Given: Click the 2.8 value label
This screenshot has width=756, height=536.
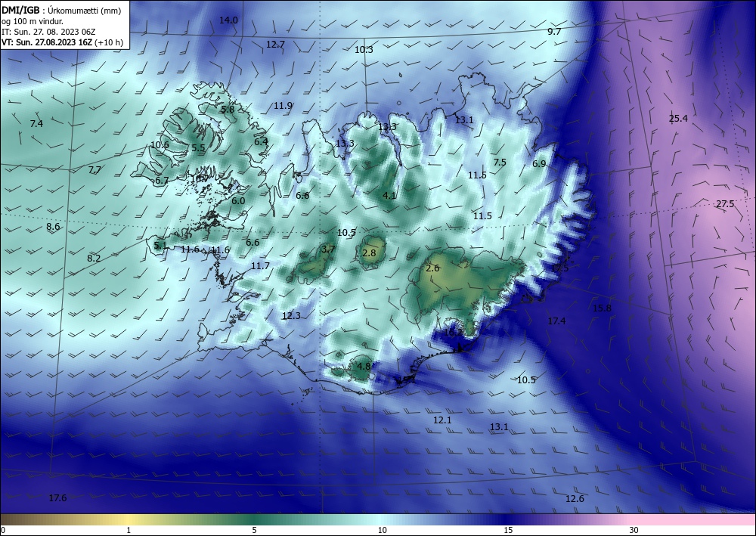Looking at the screenshot, I should [369, 253].
